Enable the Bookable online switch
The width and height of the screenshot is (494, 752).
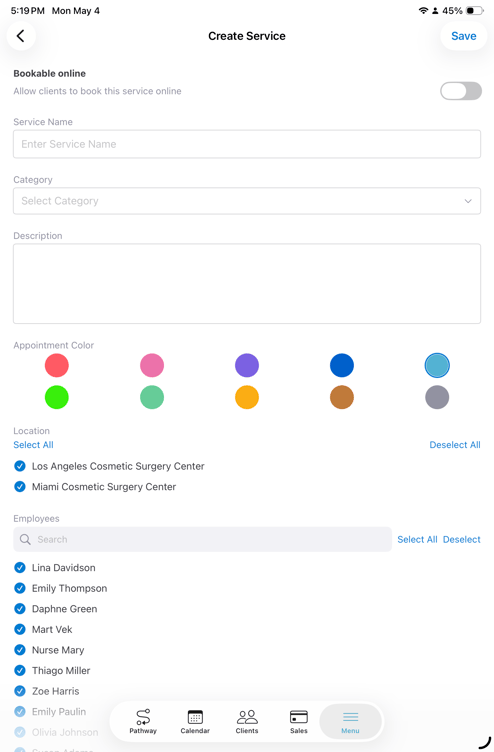point(461,91)
